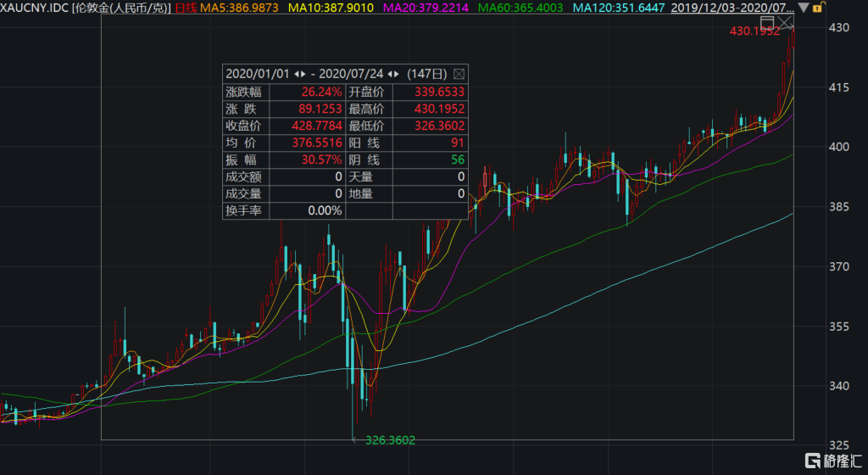Click the 开盘价 value 339.6533
This screenshot has width=868, height=475.
(439, 92)
